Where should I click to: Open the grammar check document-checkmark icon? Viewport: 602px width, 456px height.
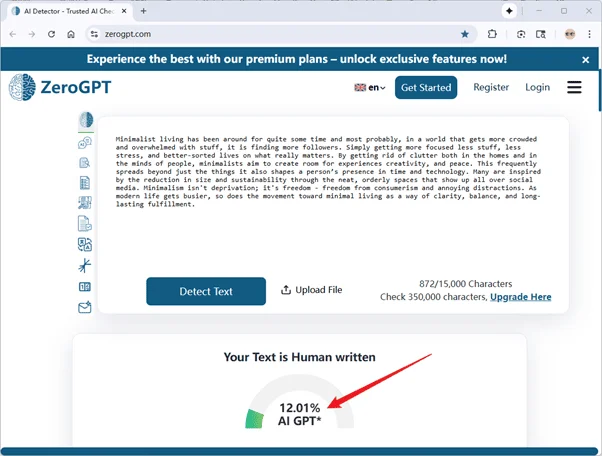[x=85, y=224]
